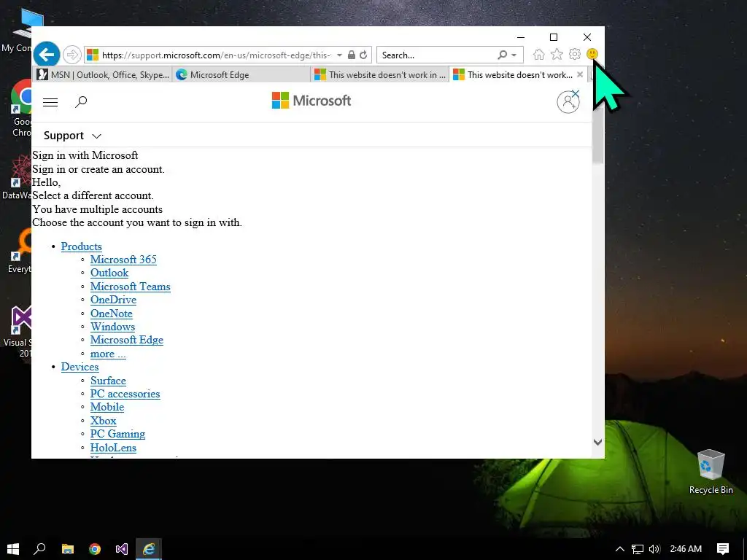Screen dimensions: 747x560
Task: Open Chrome from the taskbar
Action: [x=95, y=549]
